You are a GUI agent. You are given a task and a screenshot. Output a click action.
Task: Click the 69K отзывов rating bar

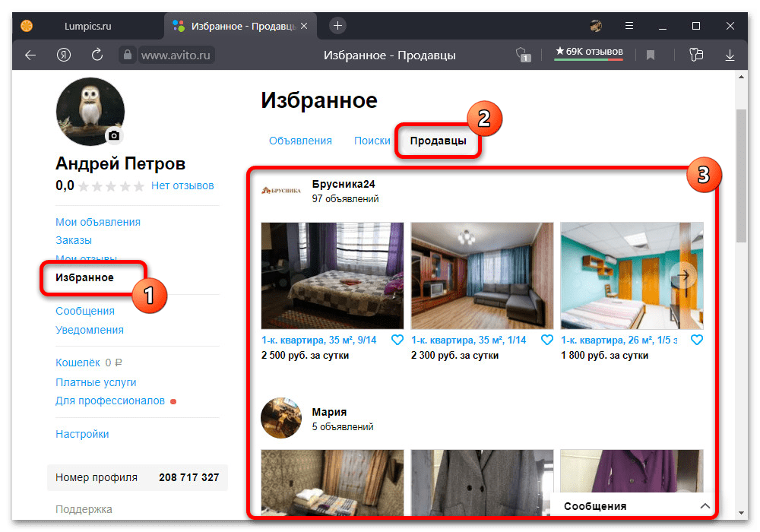589,52
